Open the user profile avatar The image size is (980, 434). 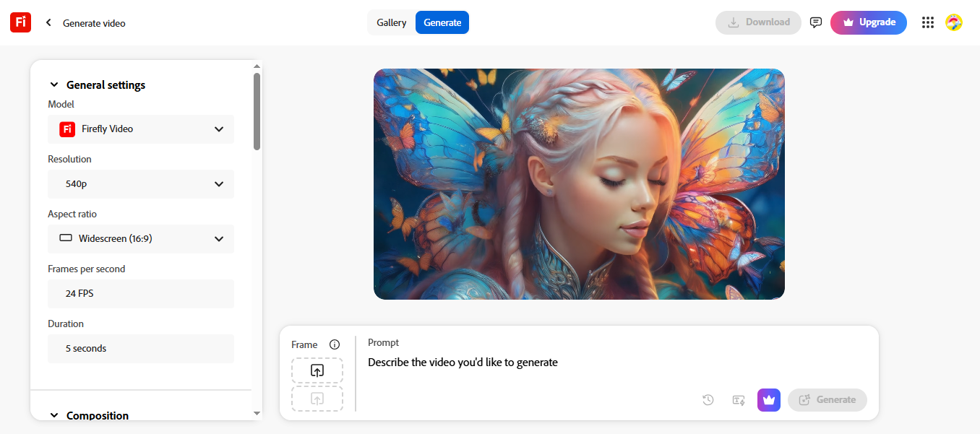tap(954, 22)
